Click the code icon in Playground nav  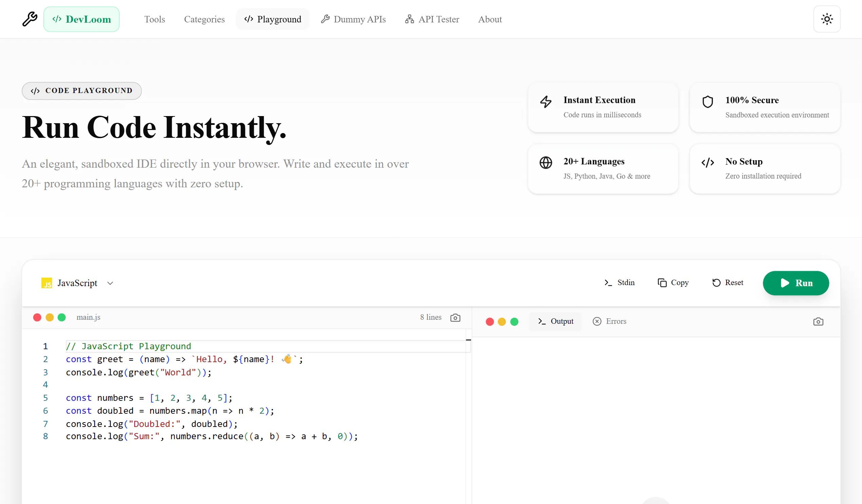point(249,19)
